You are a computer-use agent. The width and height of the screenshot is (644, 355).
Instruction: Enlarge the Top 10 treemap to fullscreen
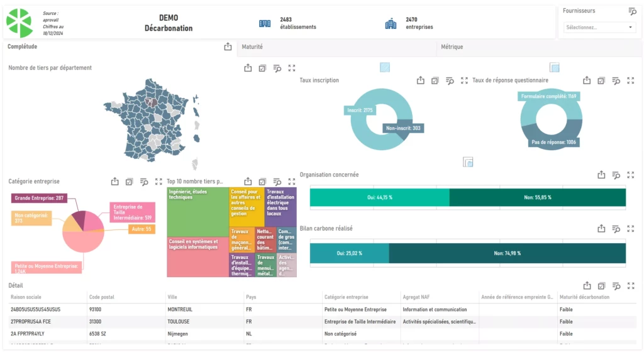[292, 182]
